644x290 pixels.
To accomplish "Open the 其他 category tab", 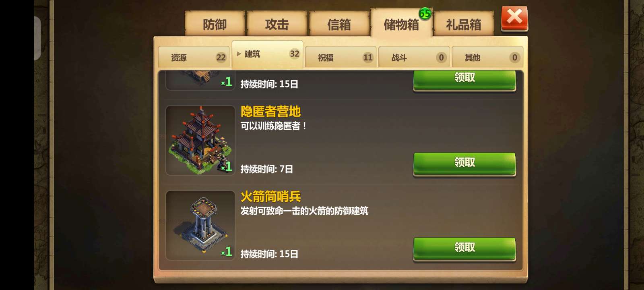I will click(487, 57).
